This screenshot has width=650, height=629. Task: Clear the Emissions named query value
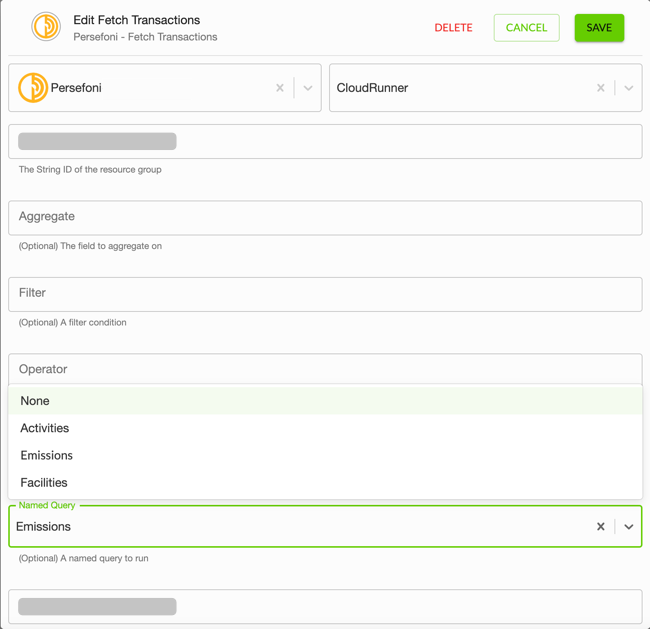(601, 527)
